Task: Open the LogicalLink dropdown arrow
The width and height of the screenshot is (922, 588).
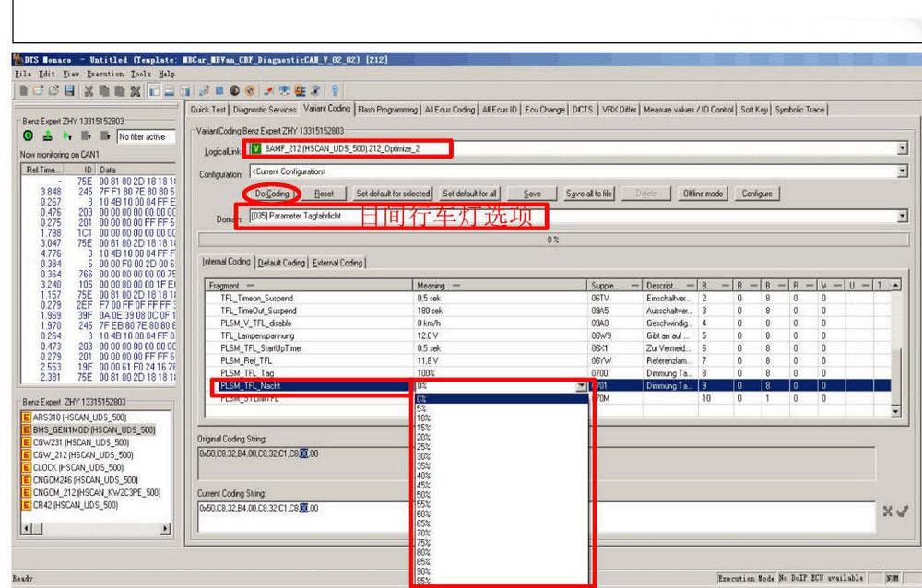Action: (903, 148)
